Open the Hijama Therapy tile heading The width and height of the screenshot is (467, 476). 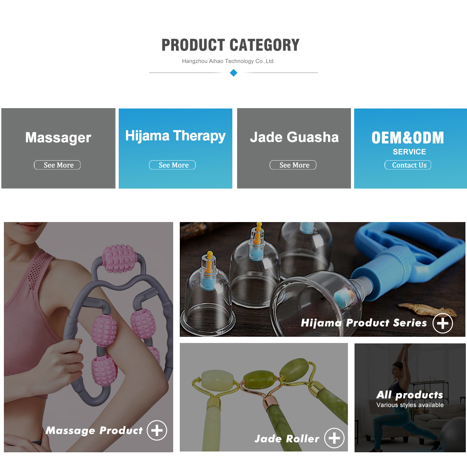point(176,136)
